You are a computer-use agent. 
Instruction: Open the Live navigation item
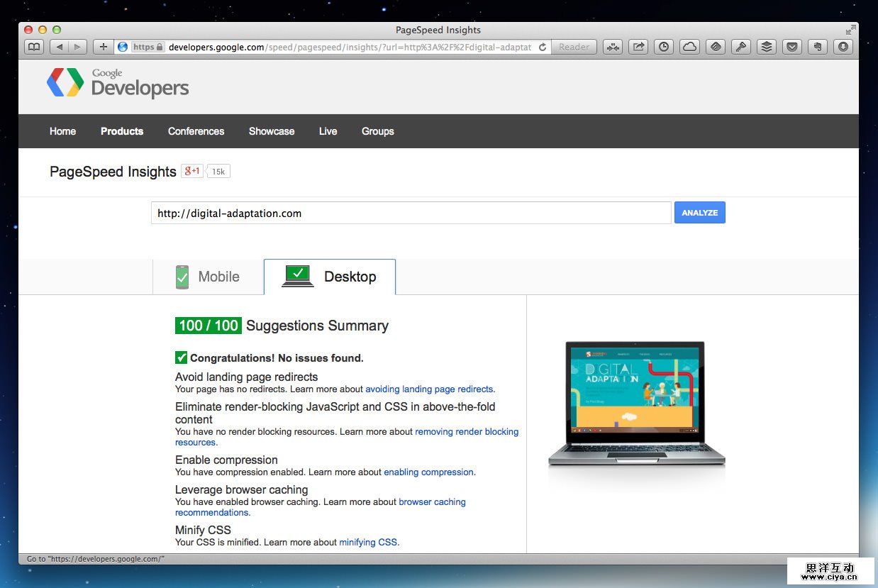pos(328,131)
